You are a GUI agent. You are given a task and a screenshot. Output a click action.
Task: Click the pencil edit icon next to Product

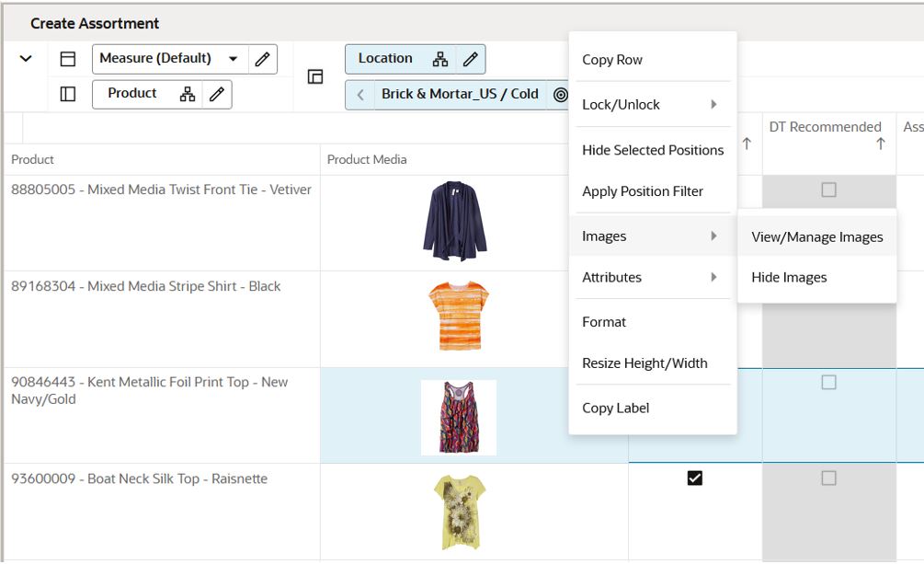click(217, 95)
